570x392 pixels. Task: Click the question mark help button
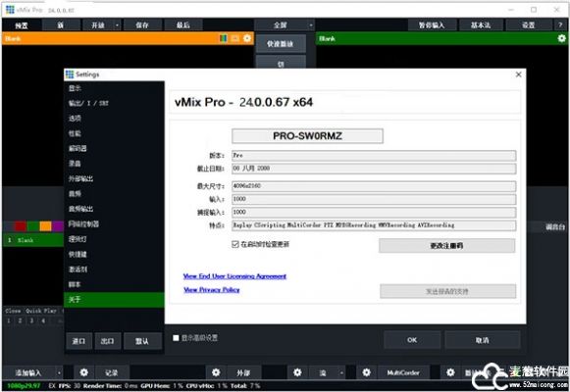[560, 25]
